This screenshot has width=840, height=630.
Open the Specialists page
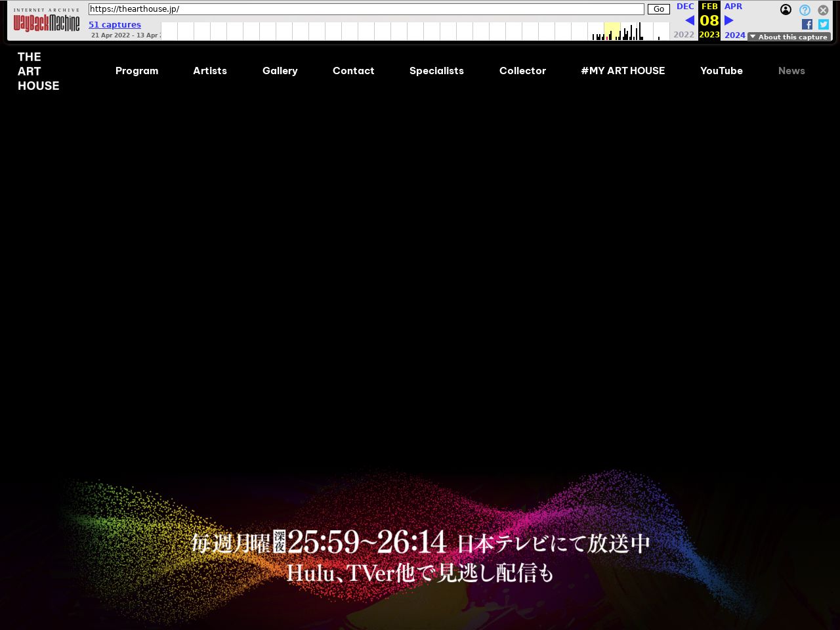pyautogui.click(x=436, y=71)
